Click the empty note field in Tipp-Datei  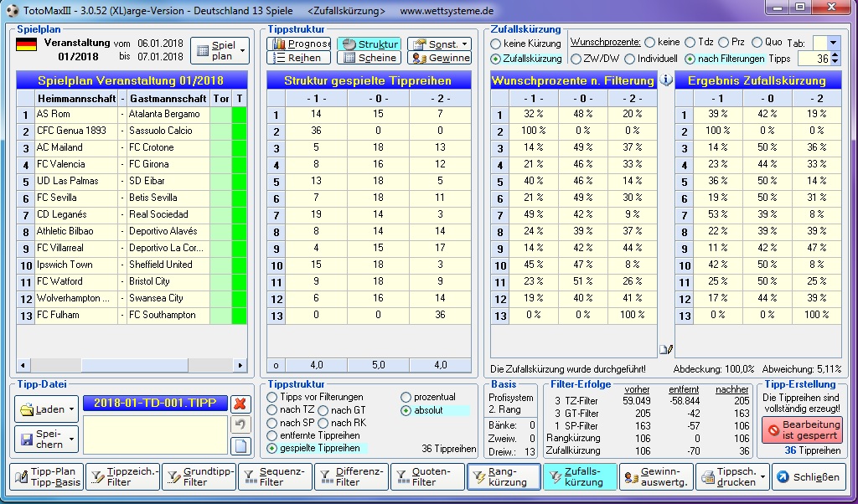point(155,435)
